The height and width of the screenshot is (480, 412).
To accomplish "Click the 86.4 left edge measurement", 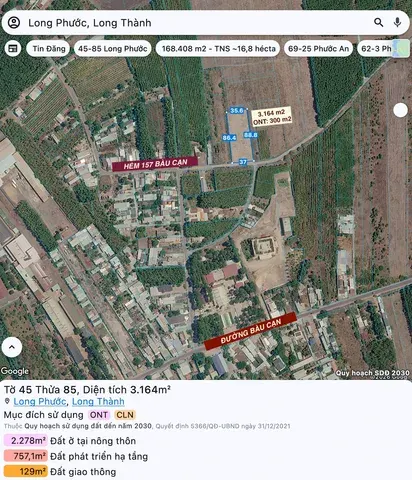I will point(229,138).
